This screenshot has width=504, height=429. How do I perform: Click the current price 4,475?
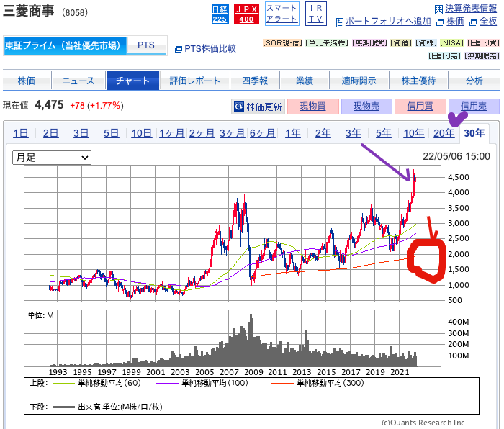point(49,105)
